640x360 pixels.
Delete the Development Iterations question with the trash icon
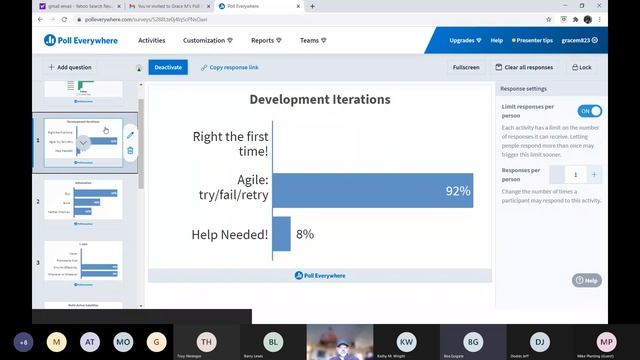click(x=130, y=151)
